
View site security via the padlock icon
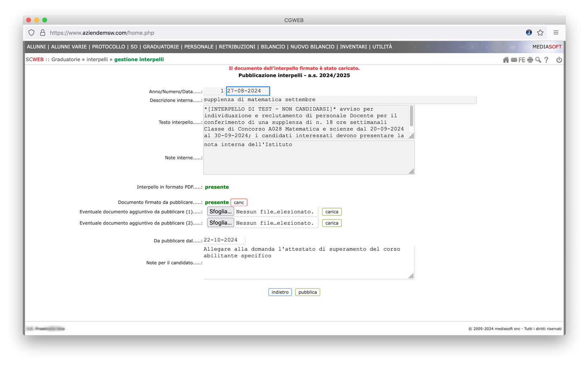tap(42, 33)
